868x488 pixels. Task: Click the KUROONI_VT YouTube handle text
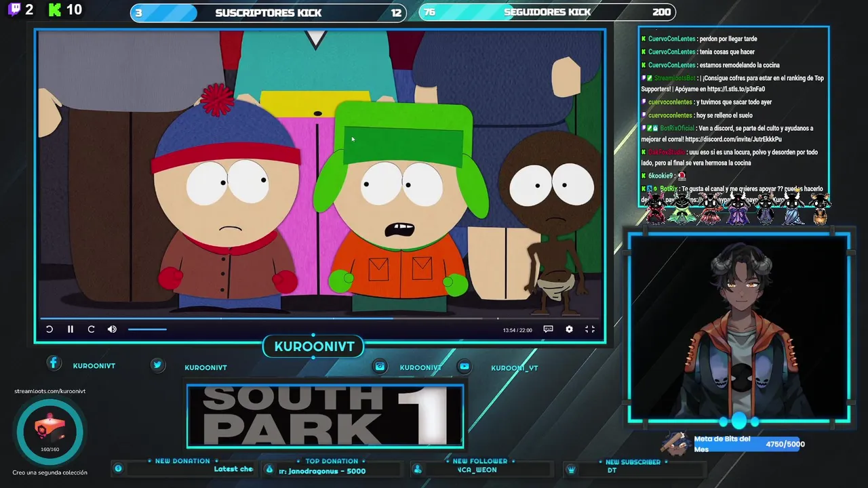pos(515,368)
